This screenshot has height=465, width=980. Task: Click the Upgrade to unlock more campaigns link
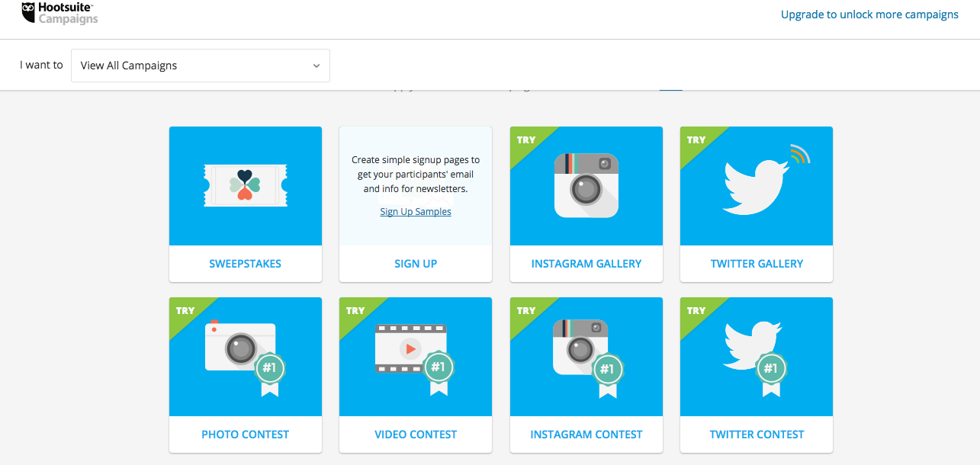point(869,14)
